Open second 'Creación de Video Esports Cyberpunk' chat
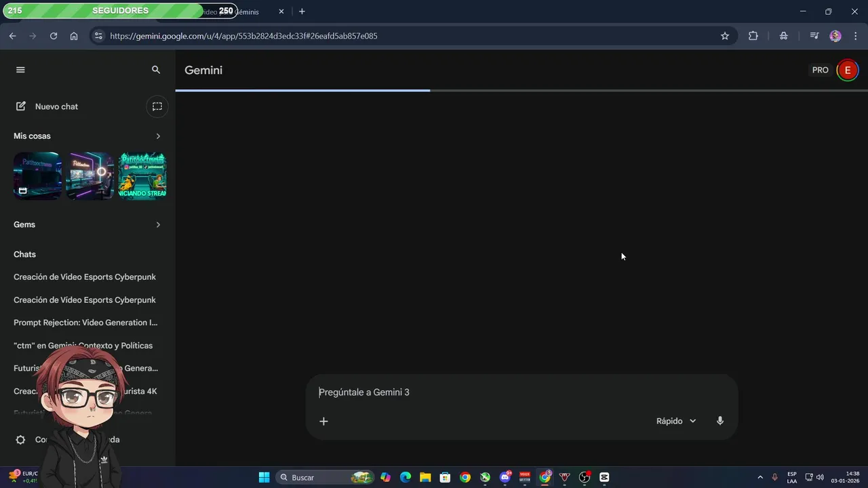868x488 pixels. point(85,300)
